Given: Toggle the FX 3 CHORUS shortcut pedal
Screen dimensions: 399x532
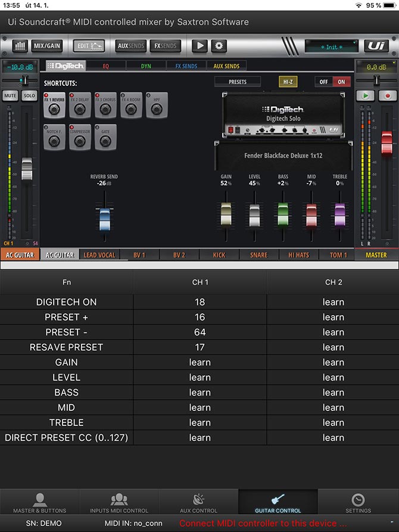Looking at the screenshot, I should pyautogui.click(x=105, y=105).
